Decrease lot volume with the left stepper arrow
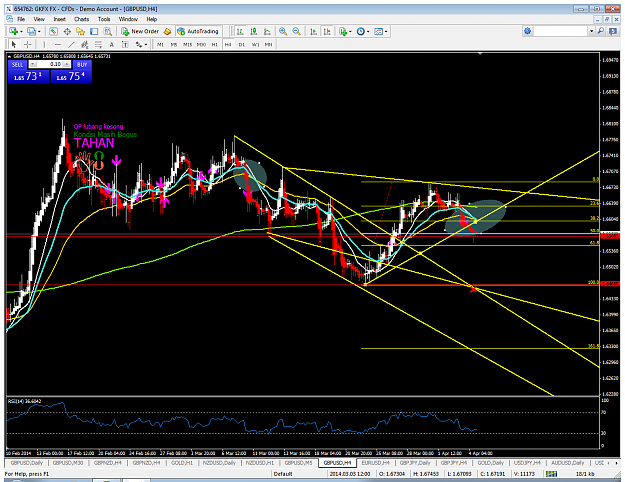This screenshot has width=625, height=482. pyautogui.click(x=33, y=64)
